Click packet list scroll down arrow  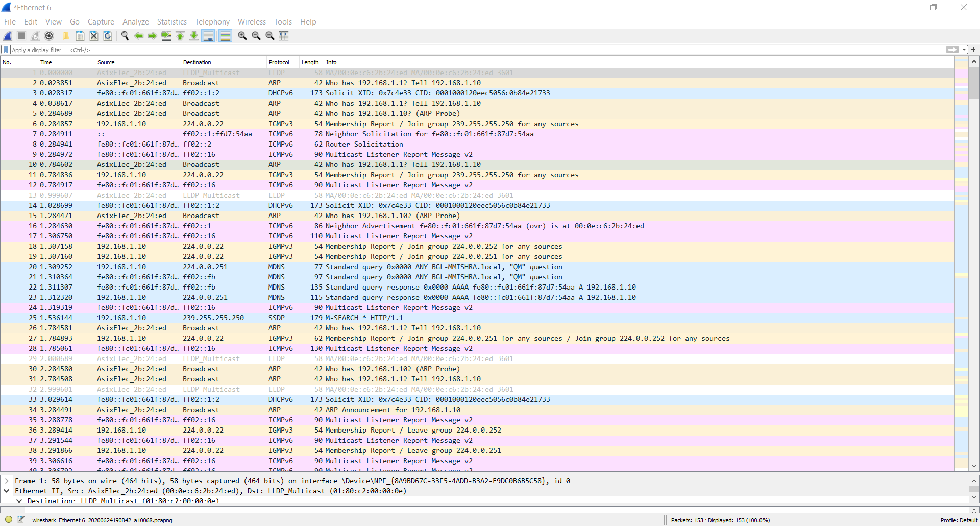974,466
